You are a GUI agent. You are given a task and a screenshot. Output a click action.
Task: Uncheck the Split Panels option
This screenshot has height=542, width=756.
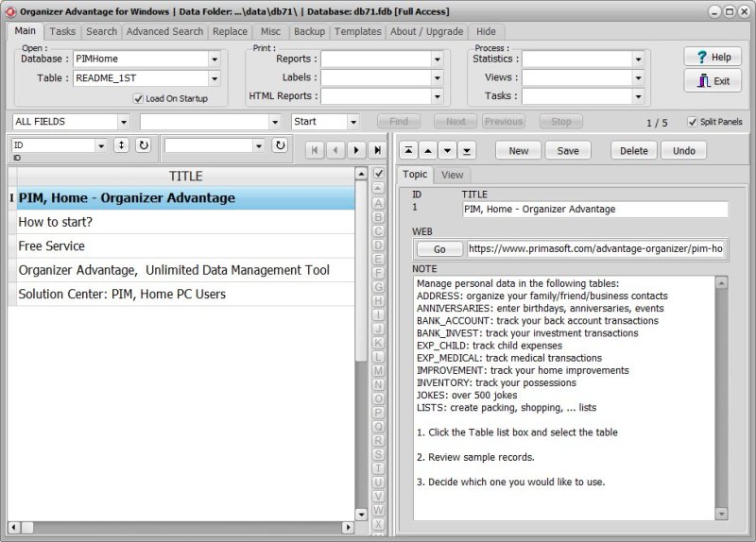[x=693, y=122]
